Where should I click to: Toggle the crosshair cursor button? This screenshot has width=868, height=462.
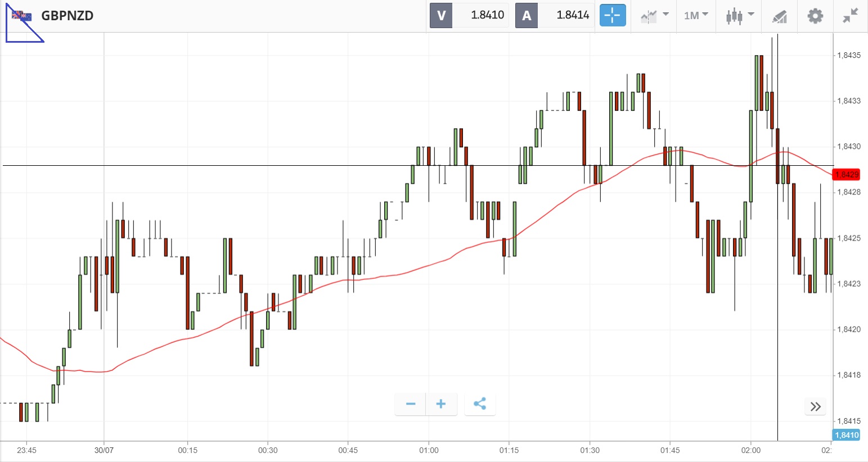tap(613, 15)
